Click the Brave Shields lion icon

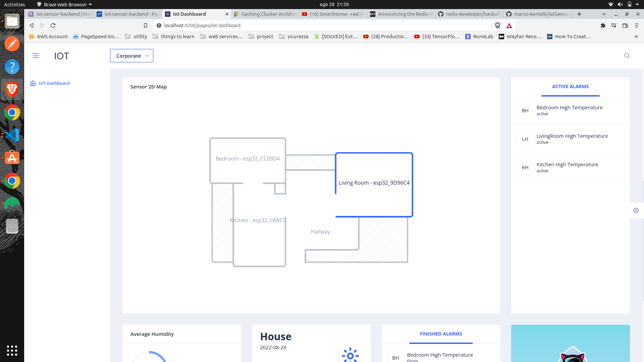pyautogui.click(x=498, y=25)
